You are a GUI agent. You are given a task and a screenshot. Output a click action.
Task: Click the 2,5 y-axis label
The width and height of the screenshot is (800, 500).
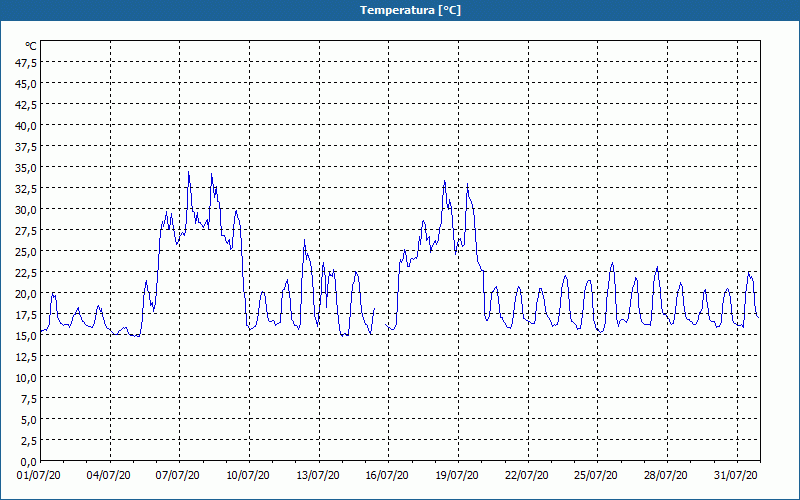point(29,441)
